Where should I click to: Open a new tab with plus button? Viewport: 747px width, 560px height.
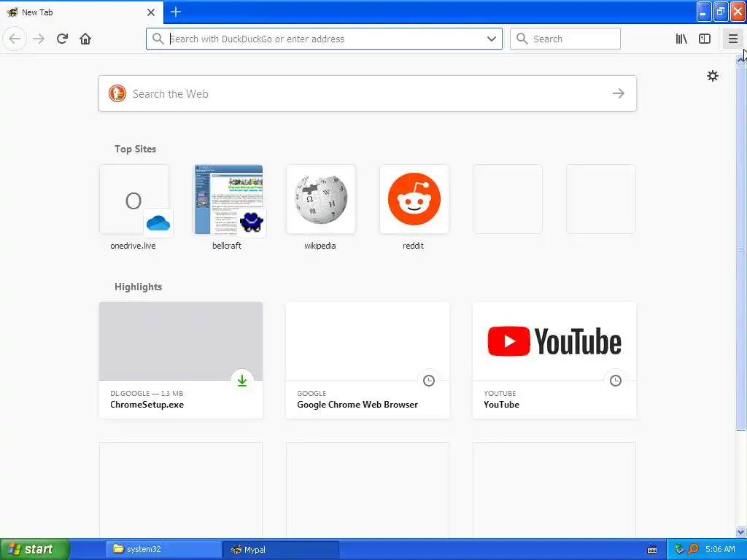tap(176, 12)
